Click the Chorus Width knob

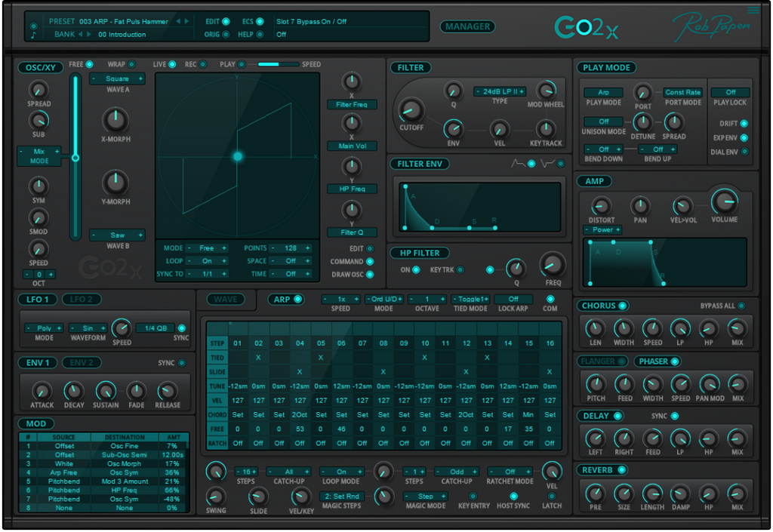pos(624,328)
